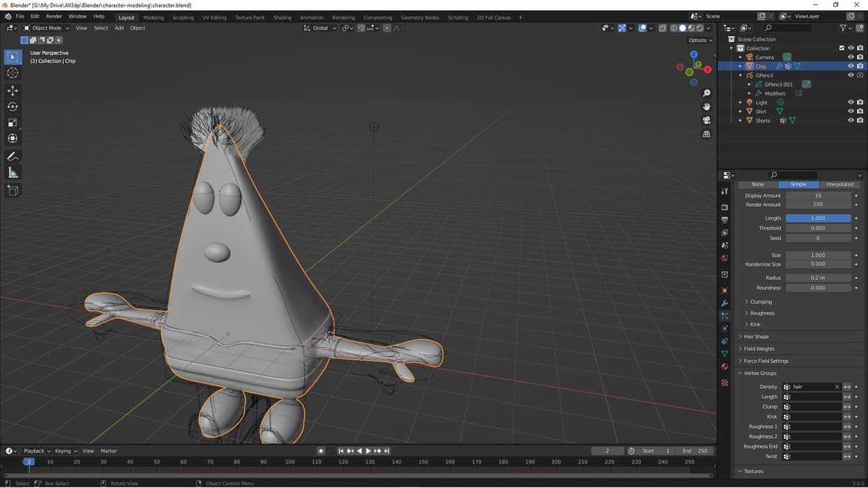Hide the Light object in viewport

pos(851,103)
